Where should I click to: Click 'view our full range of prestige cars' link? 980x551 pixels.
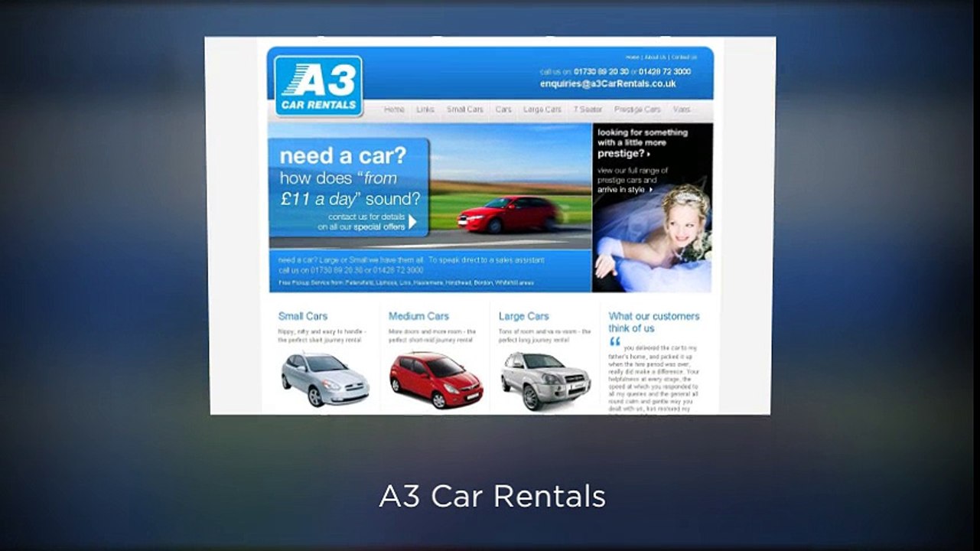pos(633,180)
